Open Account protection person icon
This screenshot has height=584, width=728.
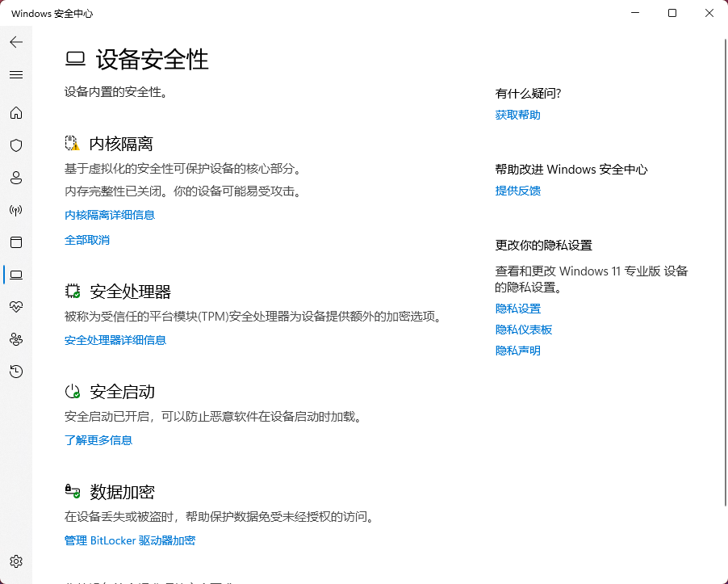16,178
